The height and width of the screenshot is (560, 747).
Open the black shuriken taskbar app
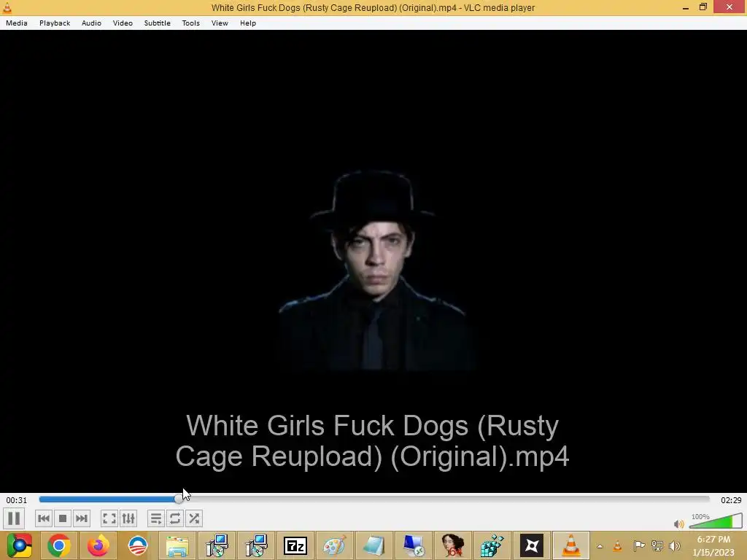531,545
